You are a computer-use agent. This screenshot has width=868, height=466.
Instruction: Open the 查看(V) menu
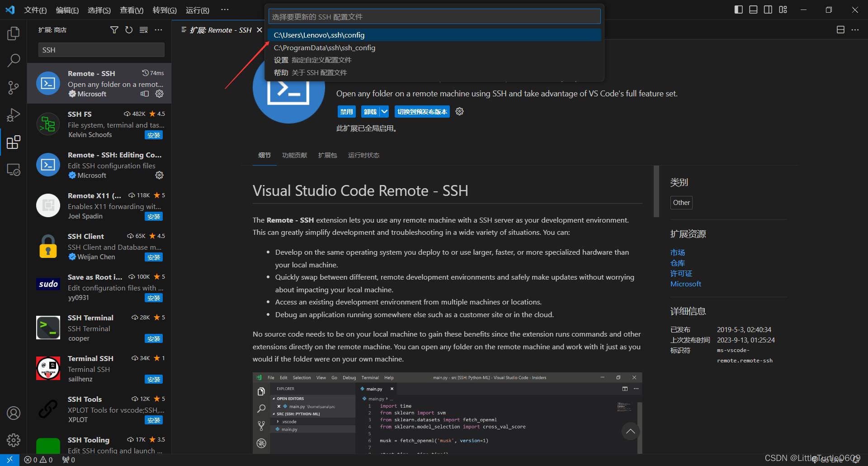click(132, 10)
